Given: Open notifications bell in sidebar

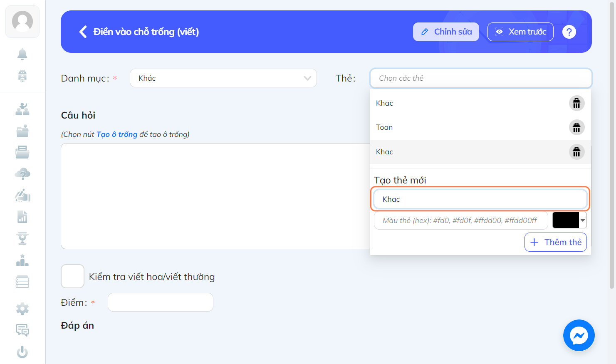Looking at the screenshot, I should pos(22,54).
